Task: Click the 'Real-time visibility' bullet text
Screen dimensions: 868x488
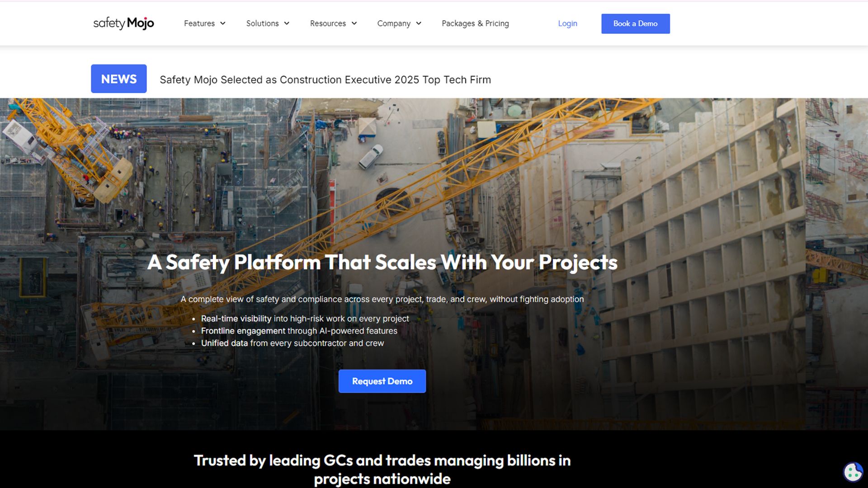Action: click(305, 319)
